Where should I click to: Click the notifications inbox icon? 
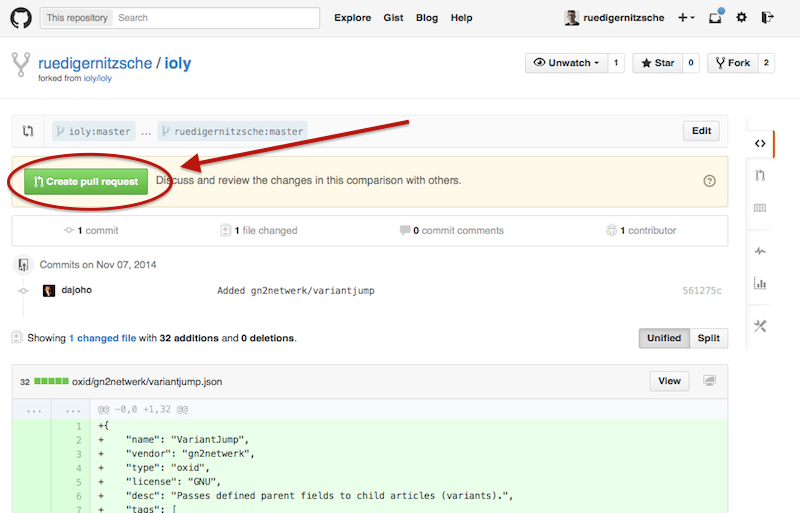pyautogui.click(x=715, y=17)
